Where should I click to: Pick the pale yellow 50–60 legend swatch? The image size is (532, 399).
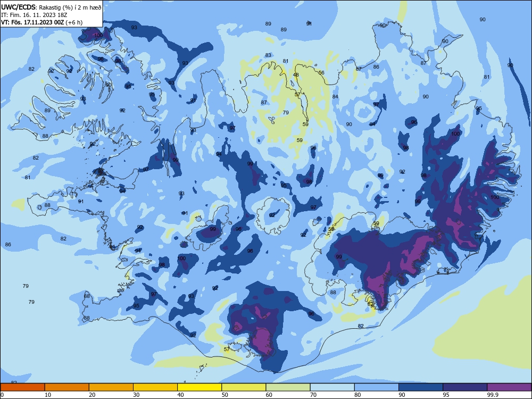[244, 387]
